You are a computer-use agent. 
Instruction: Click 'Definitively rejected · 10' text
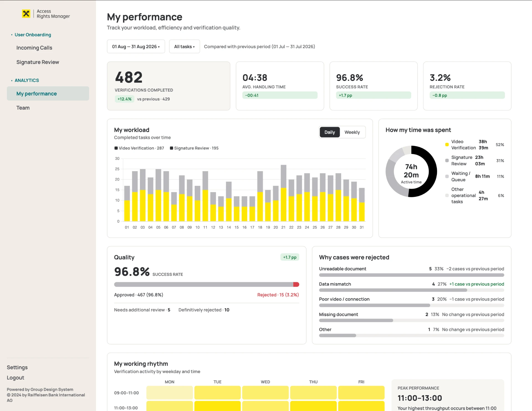[204, 310]
